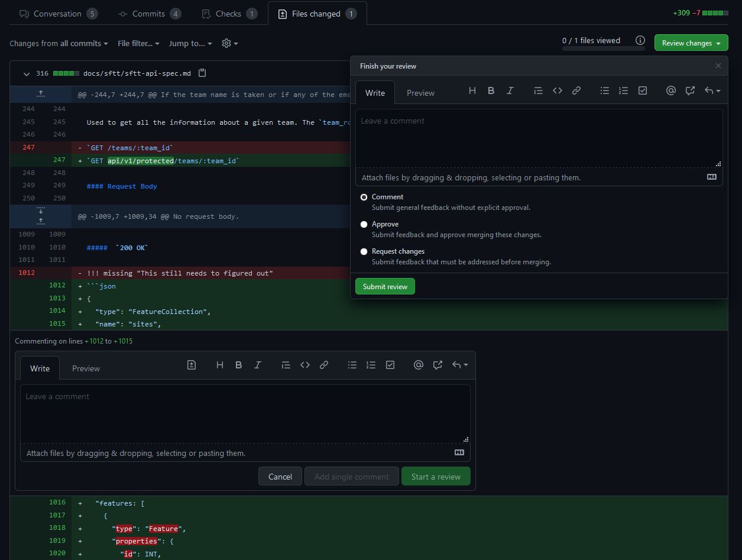Open the Preview tab of the line comment
742x560 pixels.
pos(86,368)
